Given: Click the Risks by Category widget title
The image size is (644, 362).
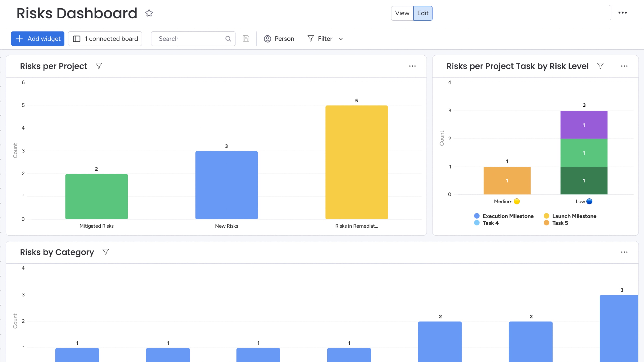Looking at the screenshot, I should pos(57,252).
